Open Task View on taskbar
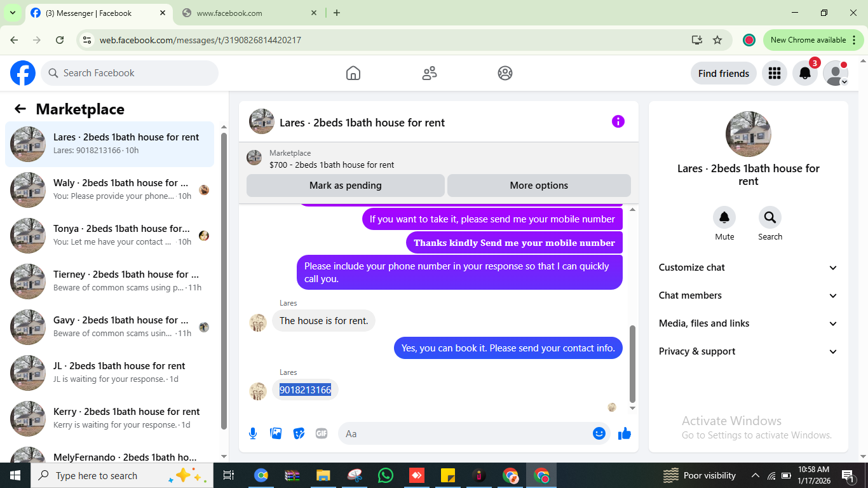This screenshot has width=868, height=488. pos(229,475)
